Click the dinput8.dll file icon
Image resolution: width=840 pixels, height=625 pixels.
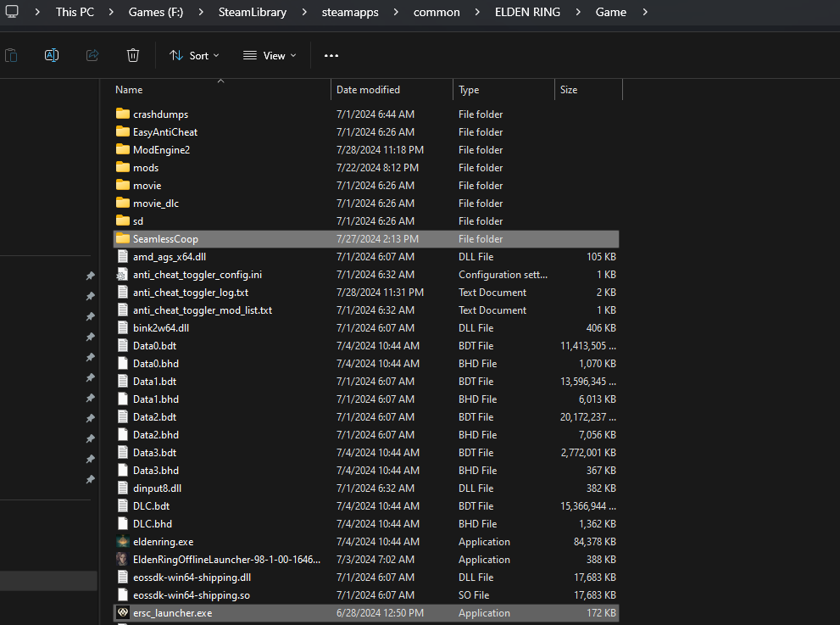(123, 488)
